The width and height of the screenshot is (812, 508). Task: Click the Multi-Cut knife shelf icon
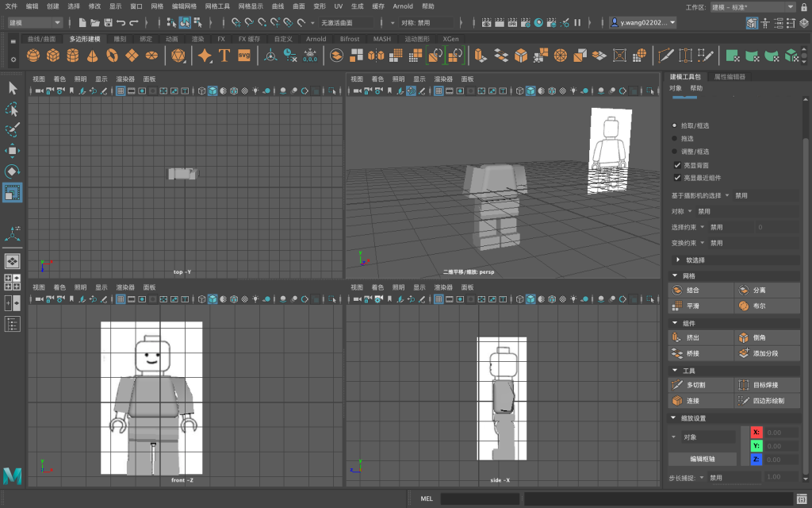click(665, 55)
